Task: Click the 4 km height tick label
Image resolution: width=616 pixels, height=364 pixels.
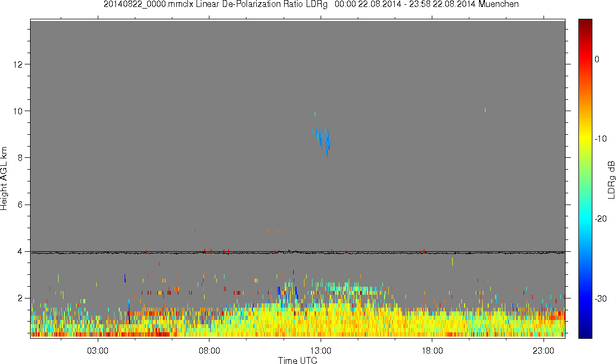Action: tap(20, 251)
